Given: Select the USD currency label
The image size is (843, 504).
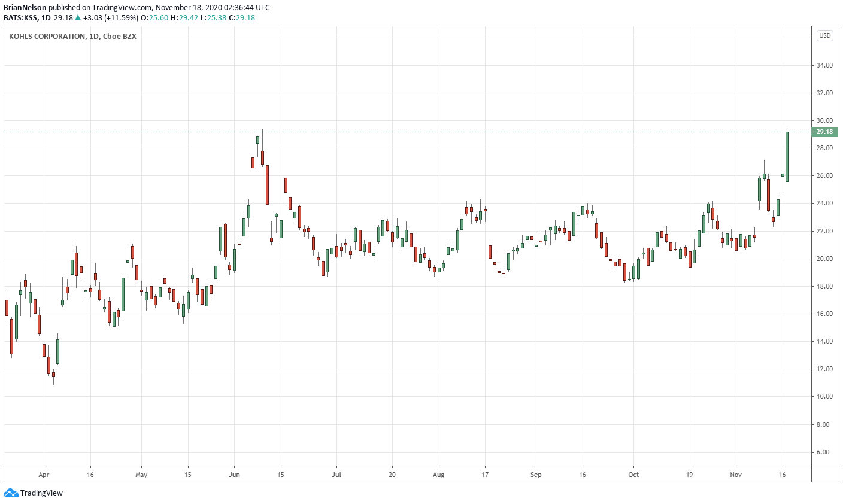Looking at the screenshot, I should click(824, 35).
